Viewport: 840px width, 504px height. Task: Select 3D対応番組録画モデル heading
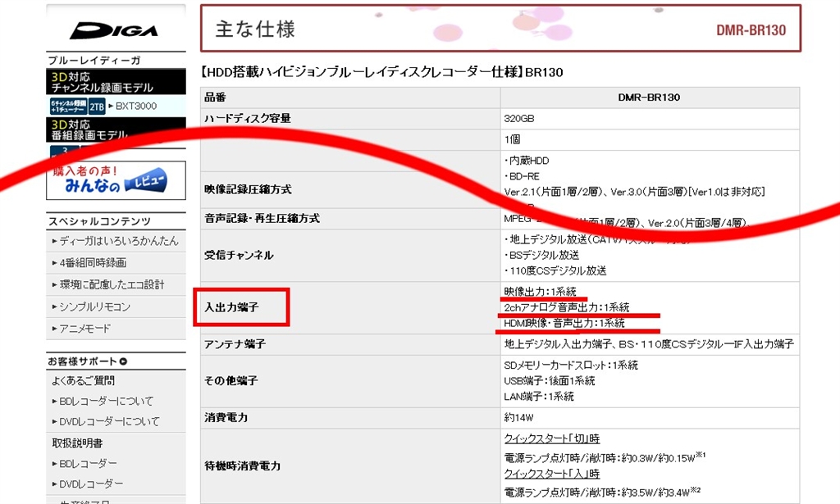click(x=116, y=129)
